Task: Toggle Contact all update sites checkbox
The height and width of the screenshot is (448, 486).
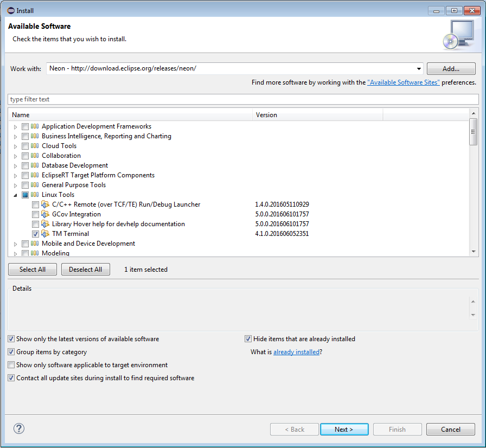Action: pos(11,378)
